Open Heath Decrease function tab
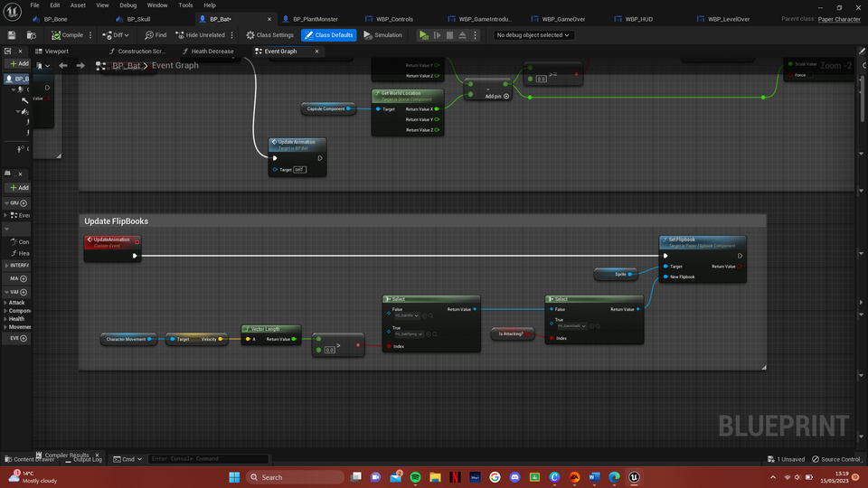The width and height of the screenshot is (868, 488). click(x=212, y=51)
